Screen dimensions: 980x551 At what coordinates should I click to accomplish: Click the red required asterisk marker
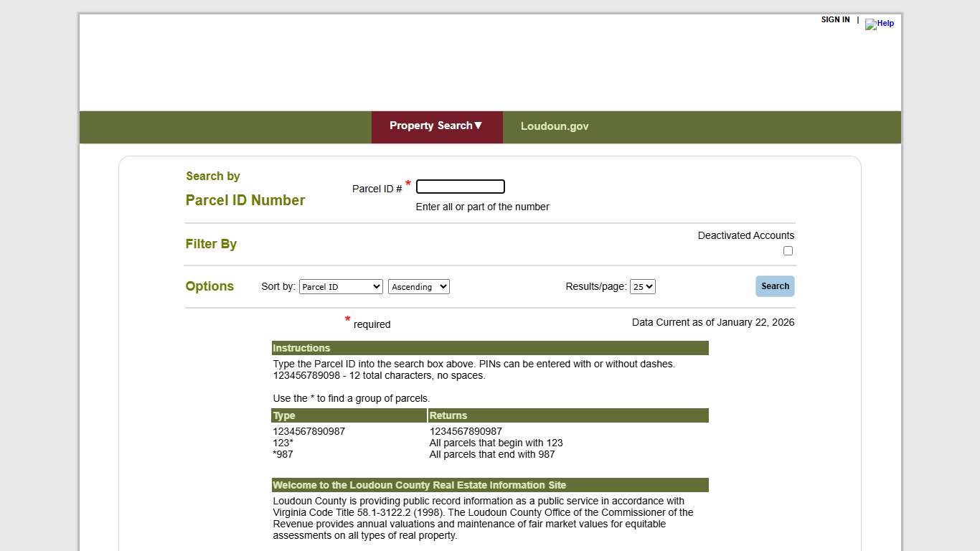347,320
